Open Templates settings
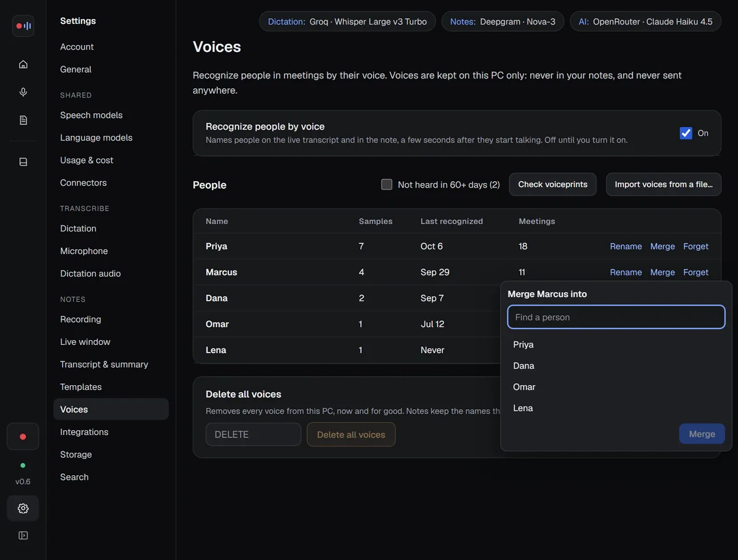738x560 pixels. (81, 387)
